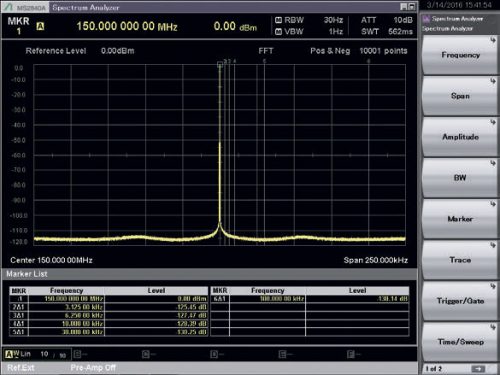Viewport: 500px width, 375px height.
Task: Toggle the RBW auto/manual icon
Action: [278, 20]
